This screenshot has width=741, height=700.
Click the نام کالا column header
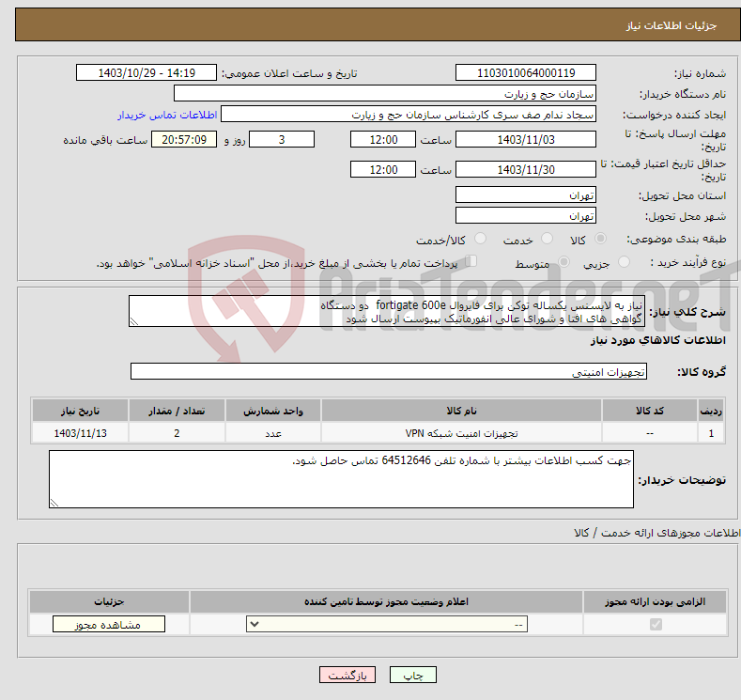461,411
